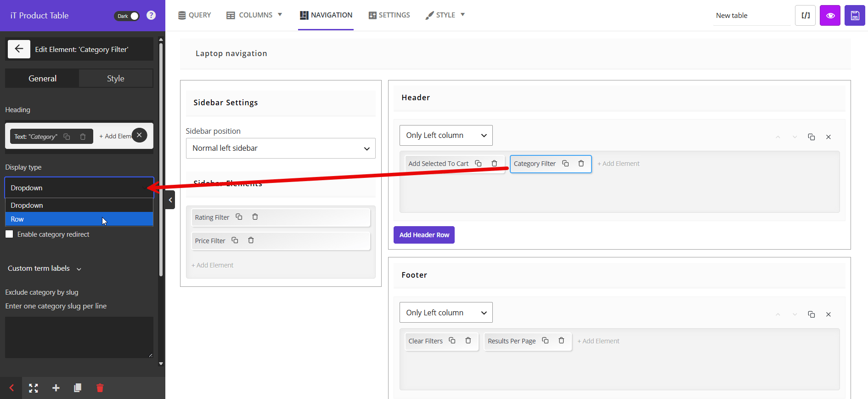Screen dimensions: 868x399
Task: Click Add Header Row button
Action: point(424,235)
